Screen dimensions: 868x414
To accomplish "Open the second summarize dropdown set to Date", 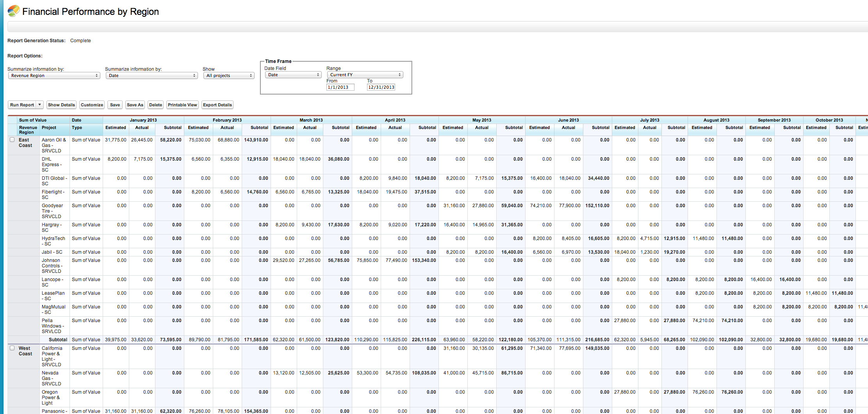I will coord(151,75).
